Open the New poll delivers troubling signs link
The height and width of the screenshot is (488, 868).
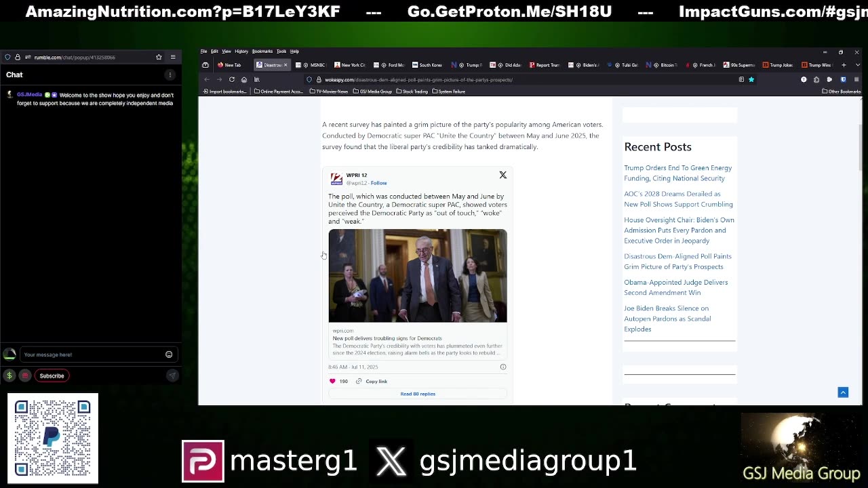pos(387,338)
